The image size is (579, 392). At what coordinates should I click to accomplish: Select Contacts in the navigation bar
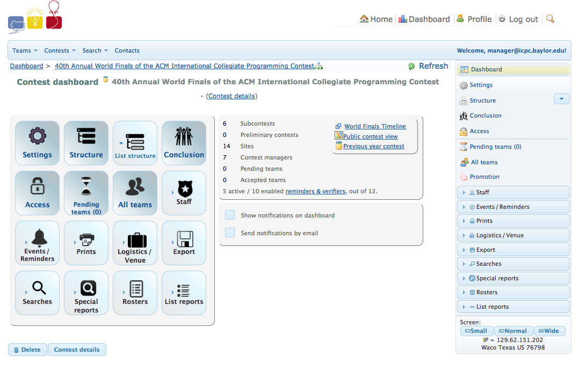pyautogui.click(x=127, y=50)
